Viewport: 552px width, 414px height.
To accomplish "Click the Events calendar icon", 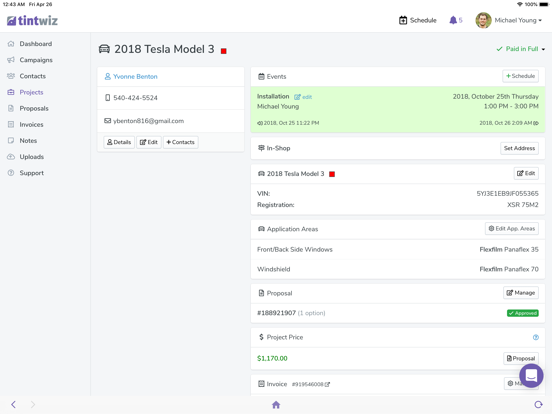I will coord(261,77).
